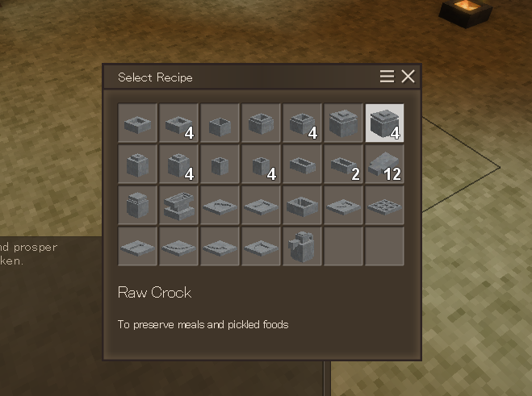Select the stepped-rim pot recipe with quantity 4
Image resolution: width=532 pixels, height=396 pixels.
(x=302, y=123)
